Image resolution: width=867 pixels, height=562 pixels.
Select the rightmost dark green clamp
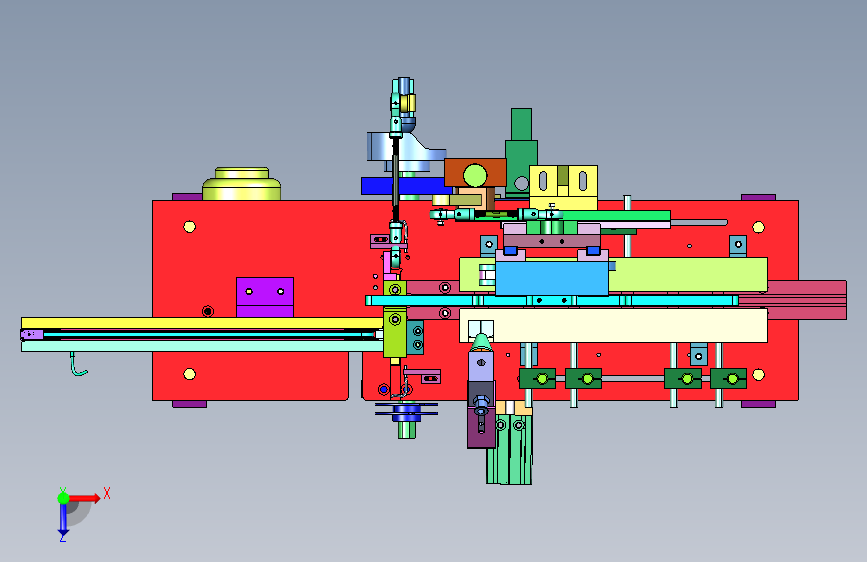(x=728, y=379)
